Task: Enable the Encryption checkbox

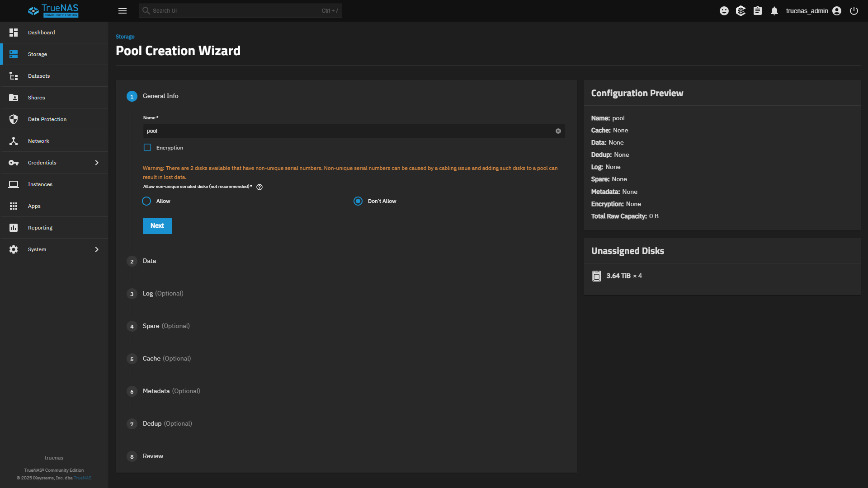Action: click(147, 148)
